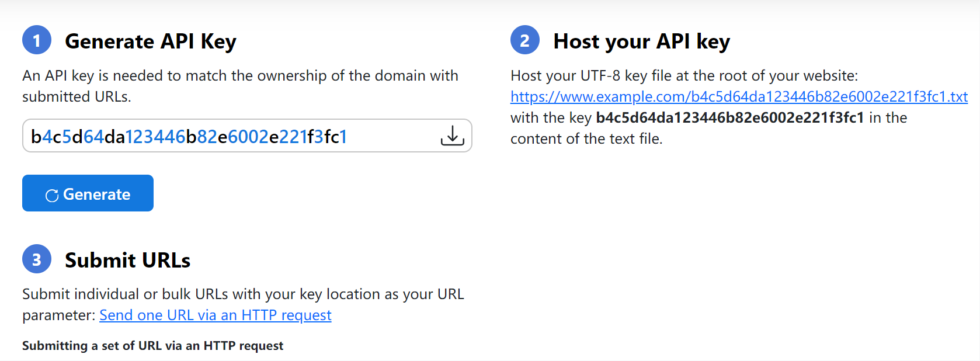Click the "with the key" text
980x361 pixels.
551,118
